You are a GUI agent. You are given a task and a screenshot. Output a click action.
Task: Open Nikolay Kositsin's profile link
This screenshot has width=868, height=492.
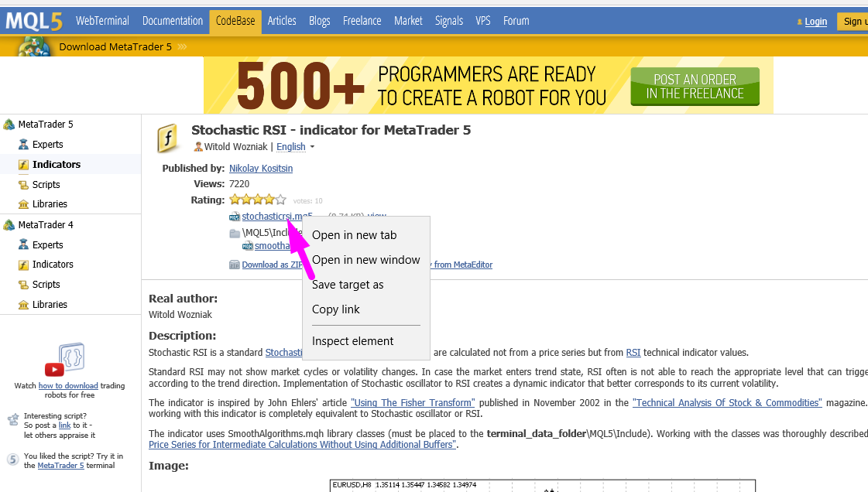point(261,168)
